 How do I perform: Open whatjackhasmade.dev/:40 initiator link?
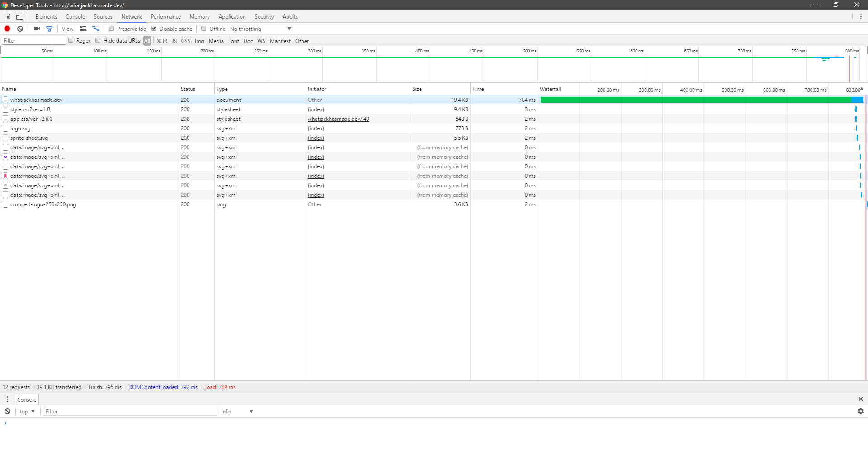coord(339,119)
